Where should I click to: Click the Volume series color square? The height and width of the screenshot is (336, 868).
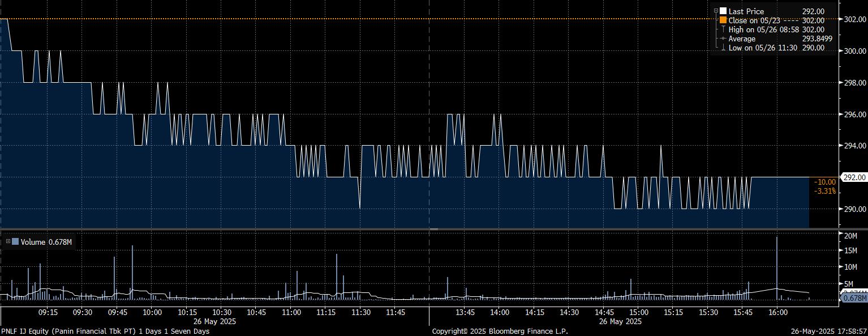pyautogui.click(x=15, y=242)
